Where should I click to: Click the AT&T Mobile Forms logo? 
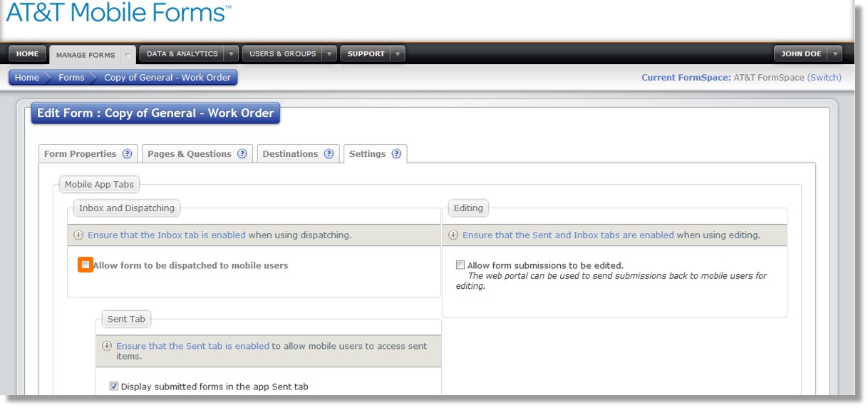point(119,12)
